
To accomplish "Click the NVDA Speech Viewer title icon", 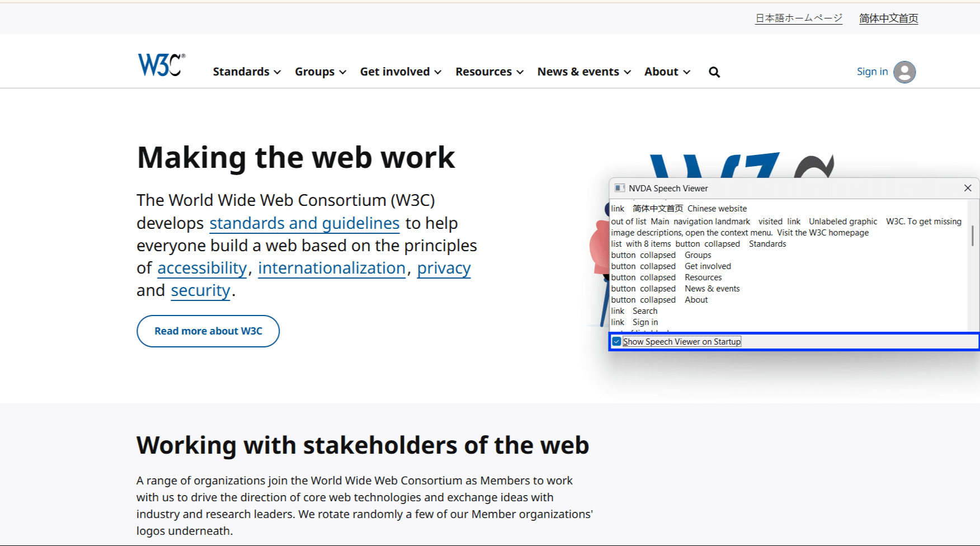I will pyautogui.click(x=619, y=189).
